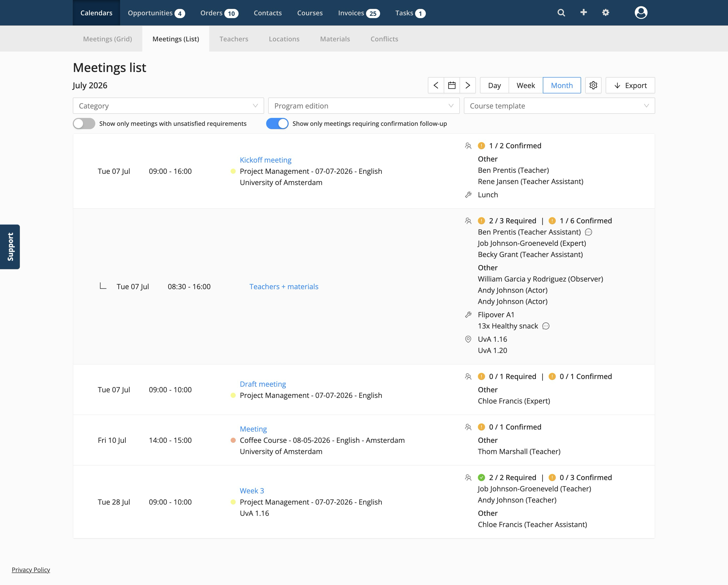This screenshot has height=585, width=728.
Task: Go to Contacts section
Action: click(x=268, y=13)
